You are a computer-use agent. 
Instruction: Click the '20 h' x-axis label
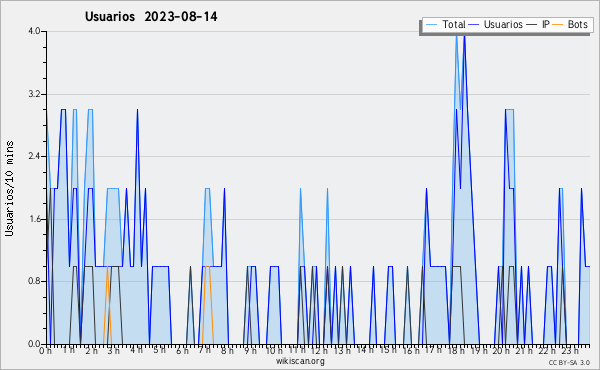pos(501,351)
